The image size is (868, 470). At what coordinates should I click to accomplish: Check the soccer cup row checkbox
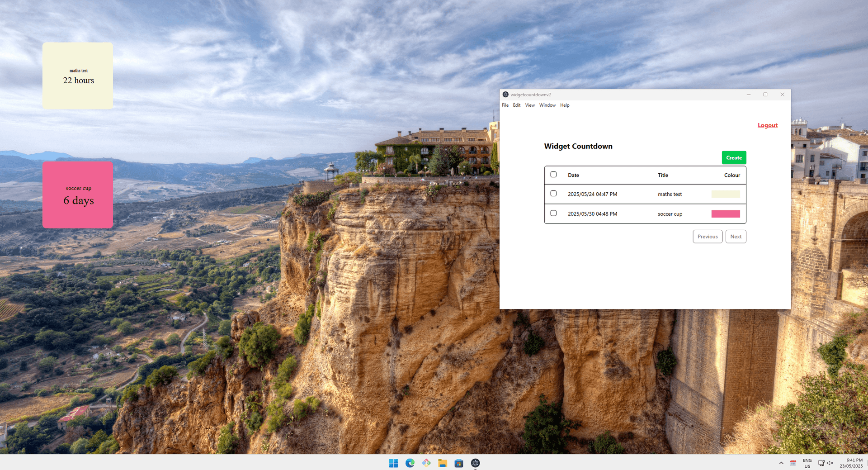[x=553, y=213]
